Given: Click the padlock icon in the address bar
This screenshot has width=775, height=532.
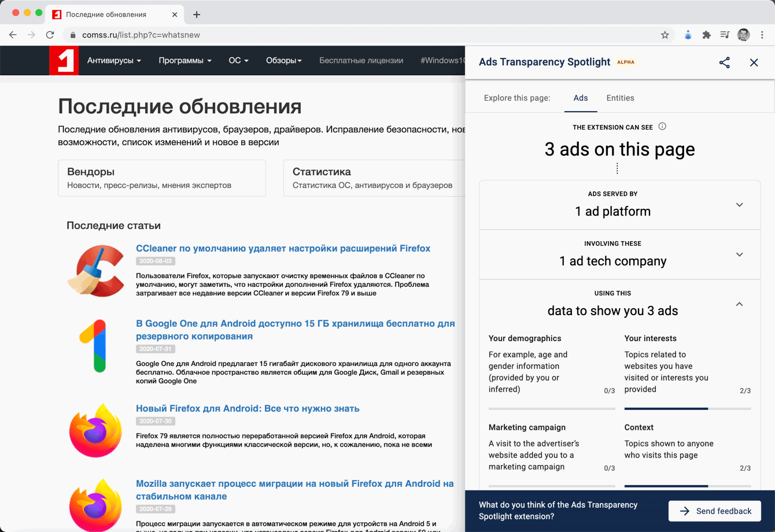Looking at the screenshot, I should [x=72, y=35].
